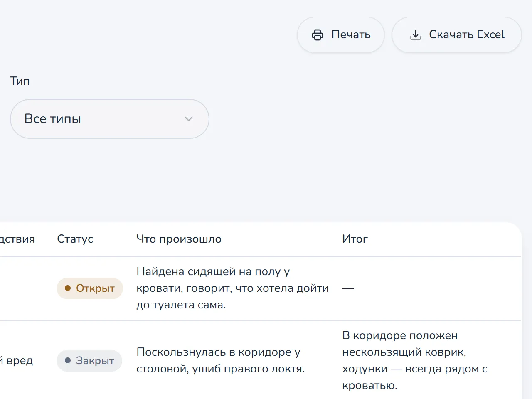The image size is (532, 399).
Task: Click the Печать print button
Action: coord(340,35)
